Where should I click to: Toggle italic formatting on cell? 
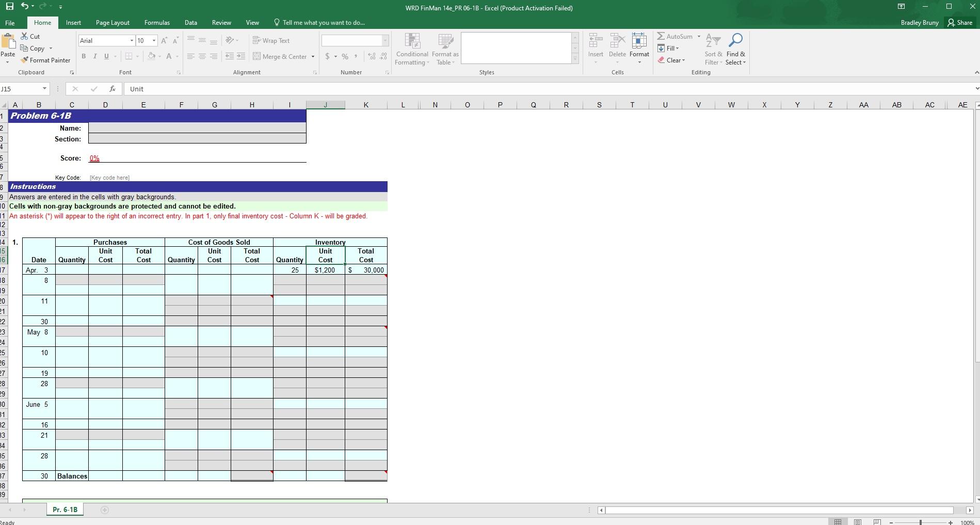click(94, 56)
